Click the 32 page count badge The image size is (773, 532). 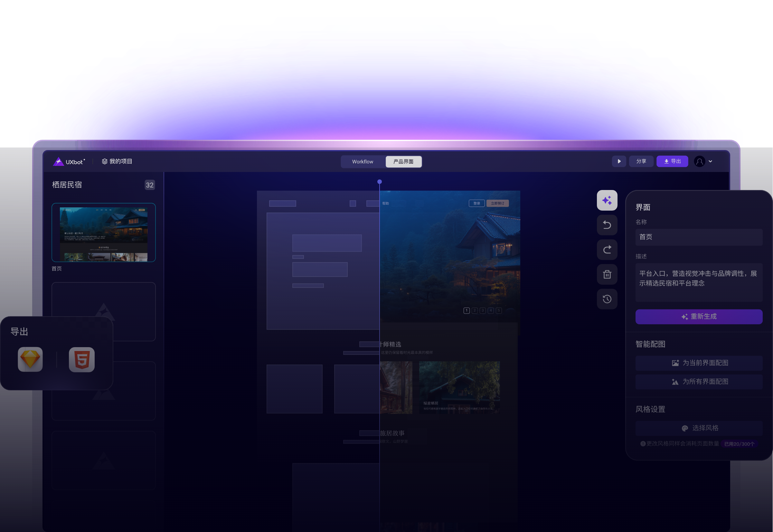150,185
